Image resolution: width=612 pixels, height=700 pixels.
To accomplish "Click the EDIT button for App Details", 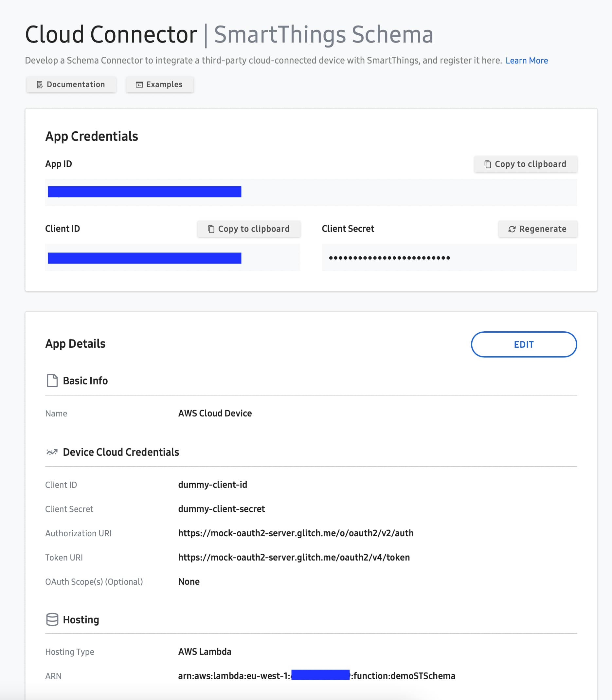I will click(523, 344).
